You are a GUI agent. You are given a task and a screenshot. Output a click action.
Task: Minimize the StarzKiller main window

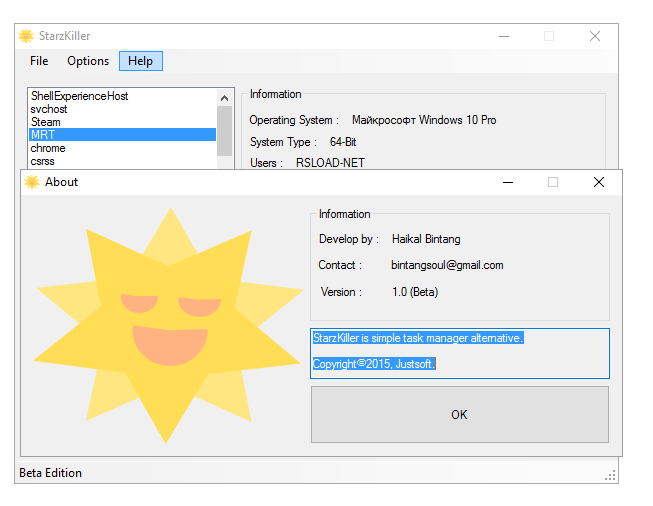(504, 36)
